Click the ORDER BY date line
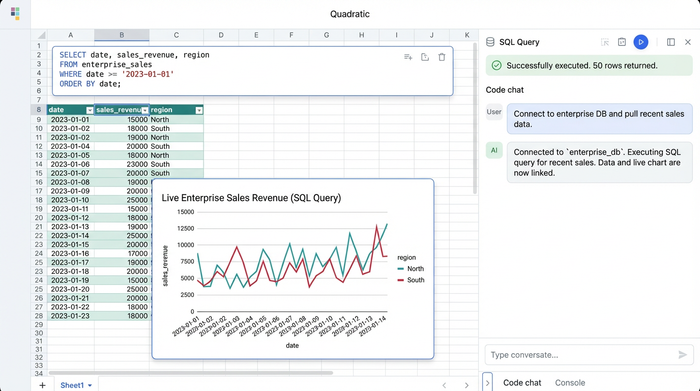Screen dimensions: 700x391 coord(90,84)
